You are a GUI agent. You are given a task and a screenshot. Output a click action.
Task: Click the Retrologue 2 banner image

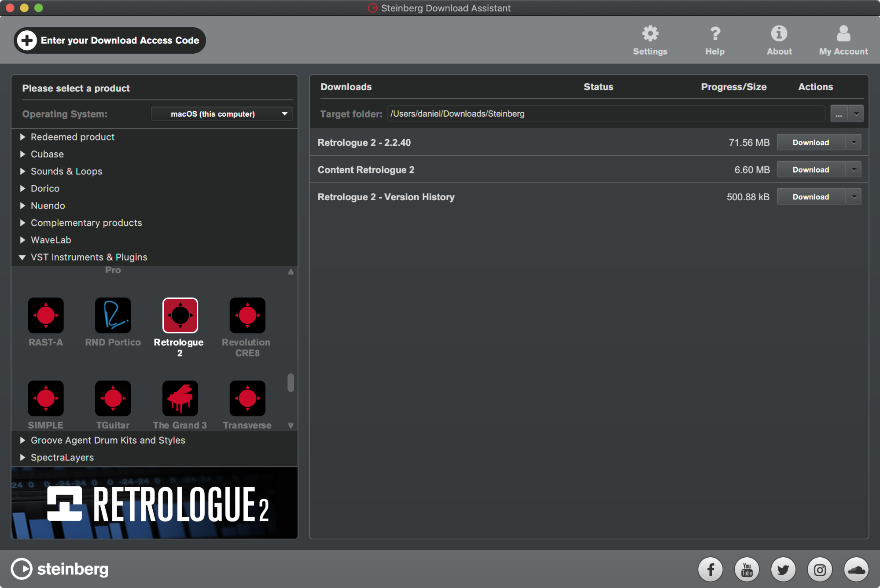155,503
